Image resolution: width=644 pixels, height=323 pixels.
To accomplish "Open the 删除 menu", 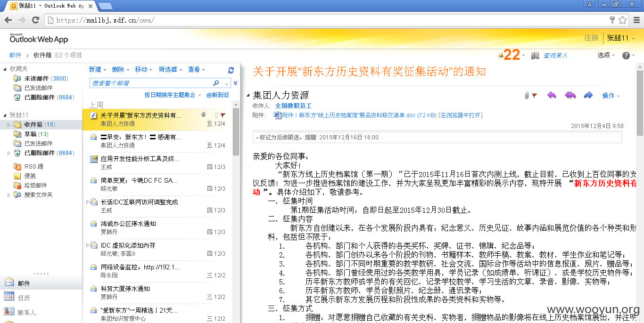I will (121, 70).
